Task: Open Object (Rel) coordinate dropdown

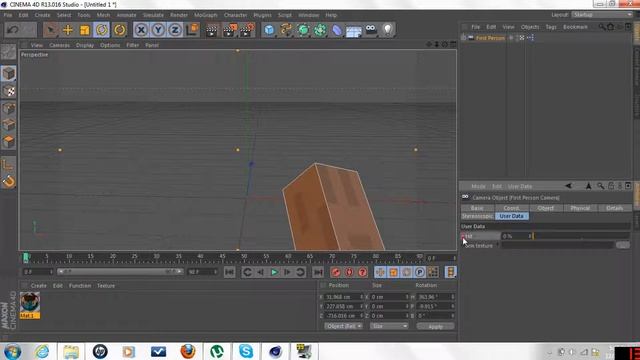Action: (343, 326)
